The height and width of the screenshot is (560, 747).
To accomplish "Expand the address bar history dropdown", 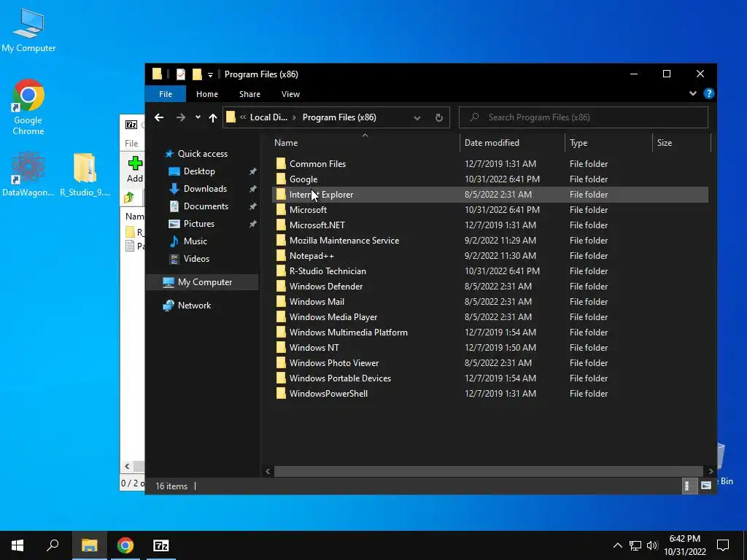I will click(417, 117).
